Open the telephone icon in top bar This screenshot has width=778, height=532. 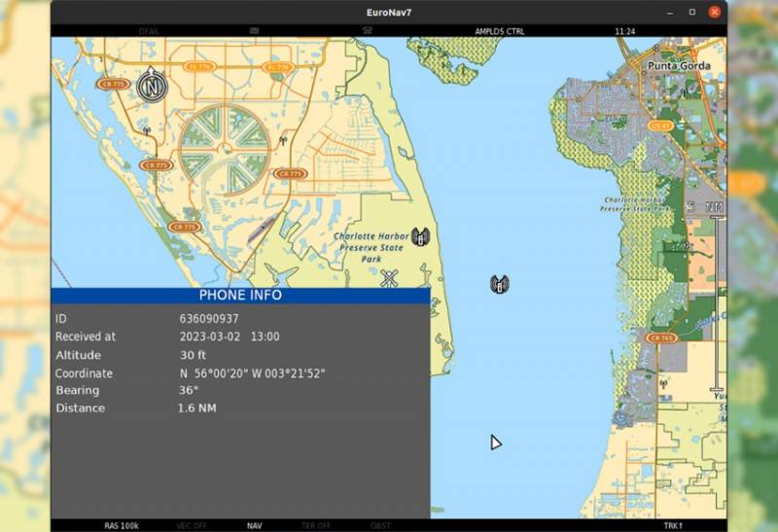pos(367,31)
